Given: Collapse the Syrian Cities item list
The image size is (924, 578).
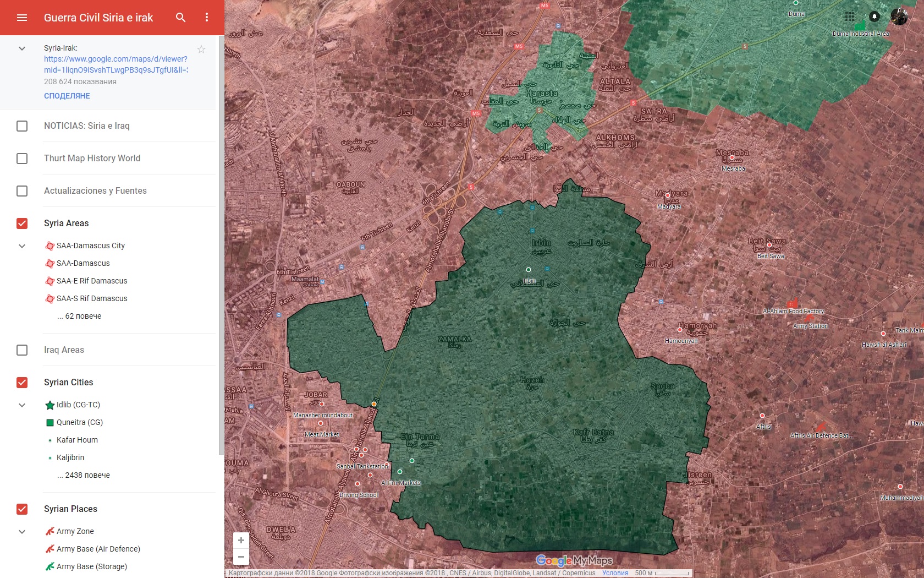Looking at the screenshot, I should 22,405.
